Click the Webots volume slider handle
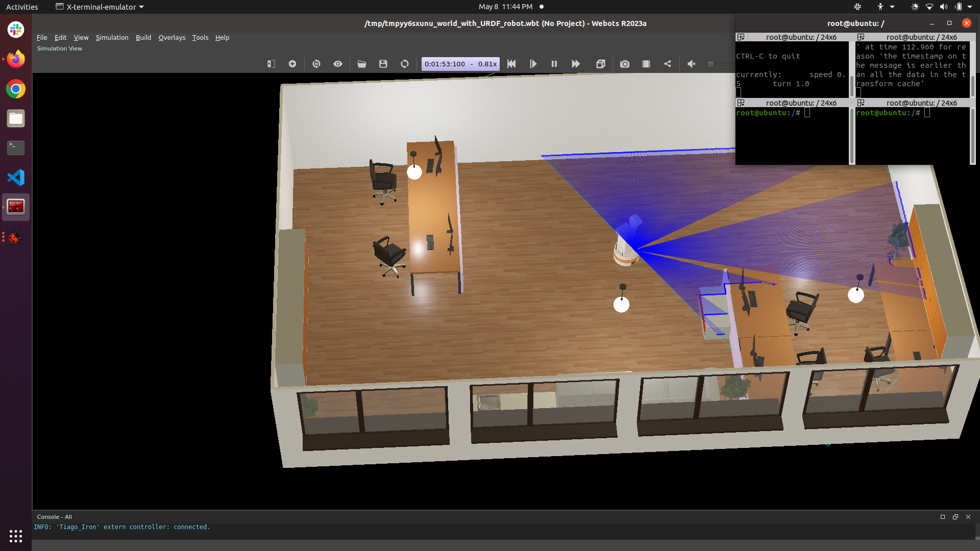 [x=710, y=64]
